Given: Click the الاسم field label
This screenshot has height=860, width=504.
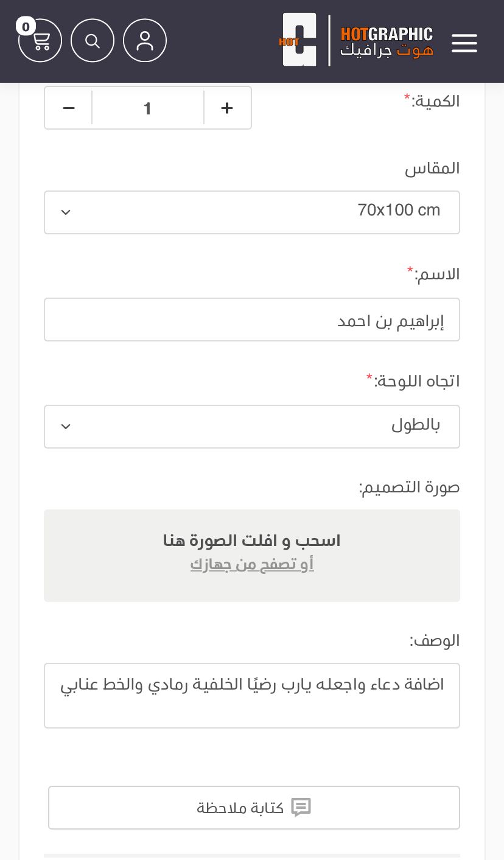Looking at the screenshot, I should coord(436,275).
